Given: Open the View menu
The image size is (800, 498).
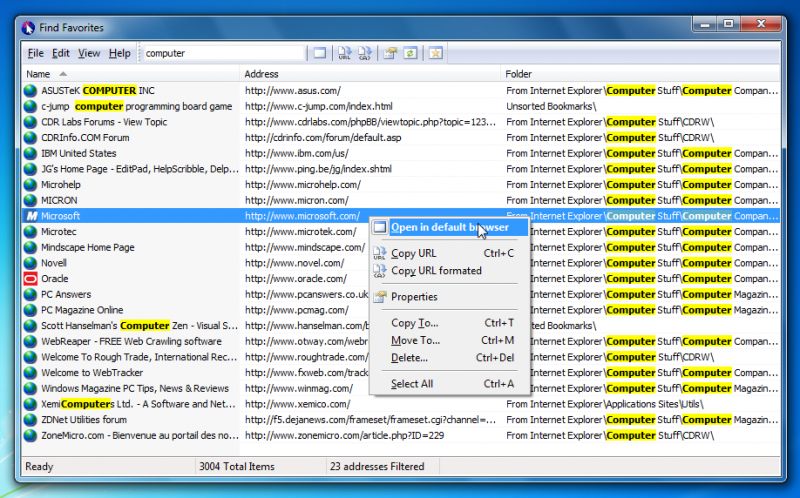Looking at the screenshot, I should point(89,53).
